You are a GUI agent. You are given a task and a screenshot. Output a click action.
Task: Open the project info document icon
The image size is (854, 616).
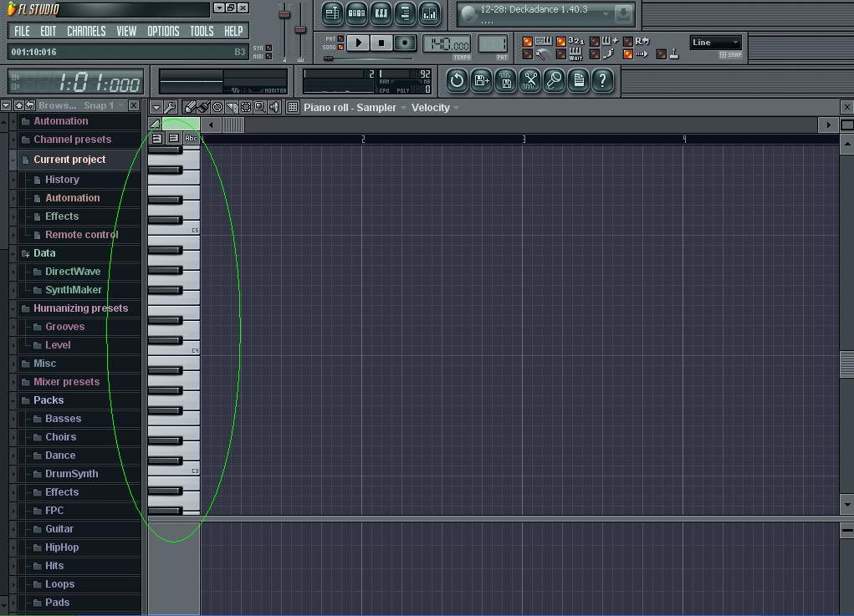(579, 80)
